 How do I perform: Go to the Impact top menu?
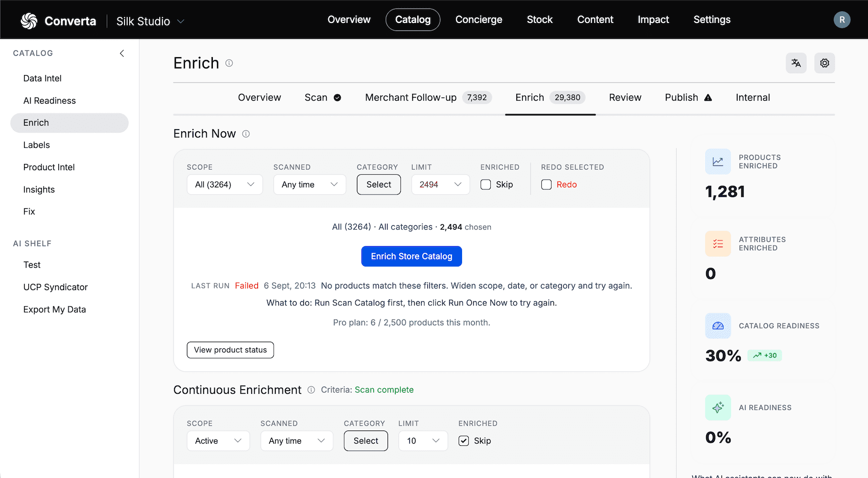[x=653, y=20]
